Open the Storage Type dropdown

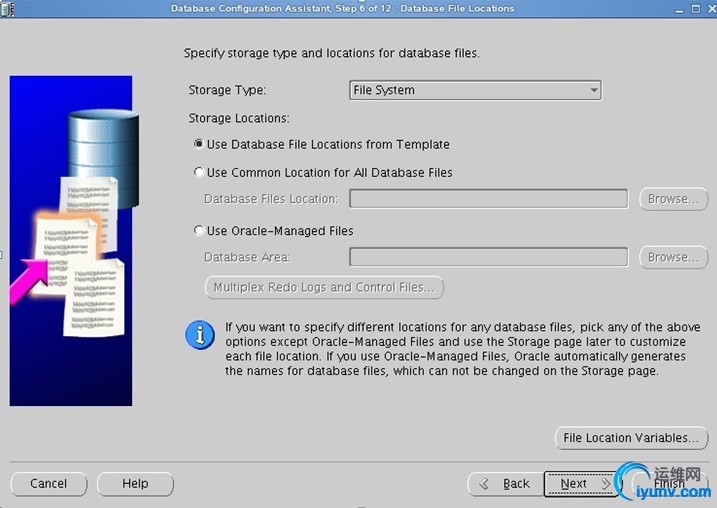(x=475, y=90)
